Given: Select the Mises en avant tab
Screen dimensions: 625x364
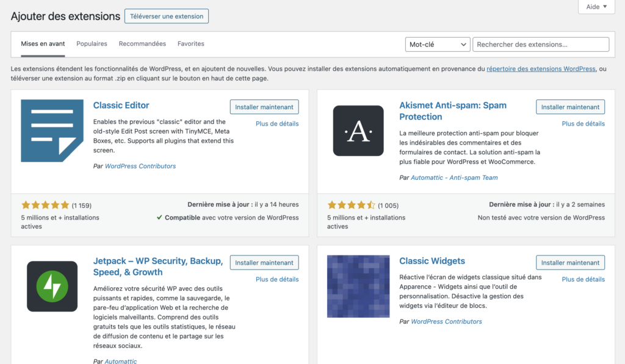Looking at the screenshot, I should [x=43, y=44].
